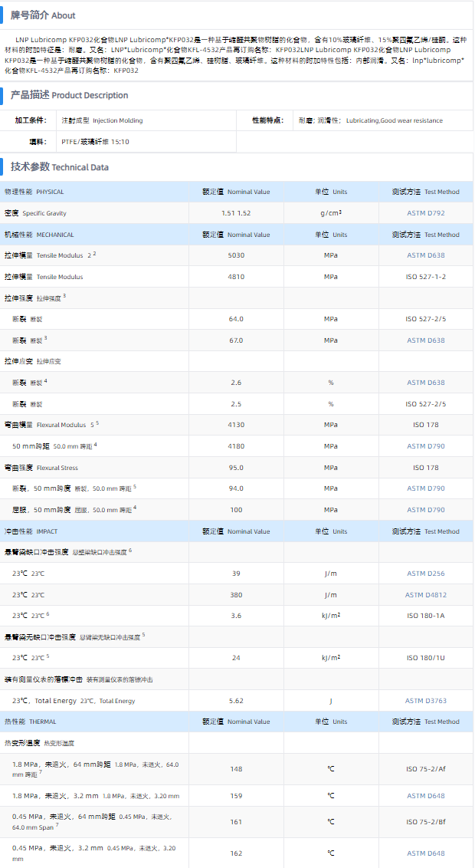Click the ASTM D792 test method link
This screenshot has width=475, height=868.
tap(425, 213)
